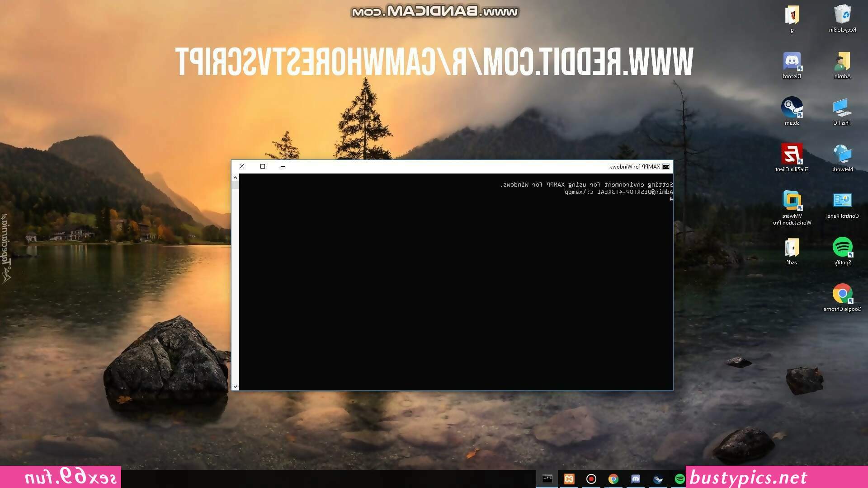Launch Discord from the desktop shortcut
868x488 pixels.
click(x=792, y=65)
